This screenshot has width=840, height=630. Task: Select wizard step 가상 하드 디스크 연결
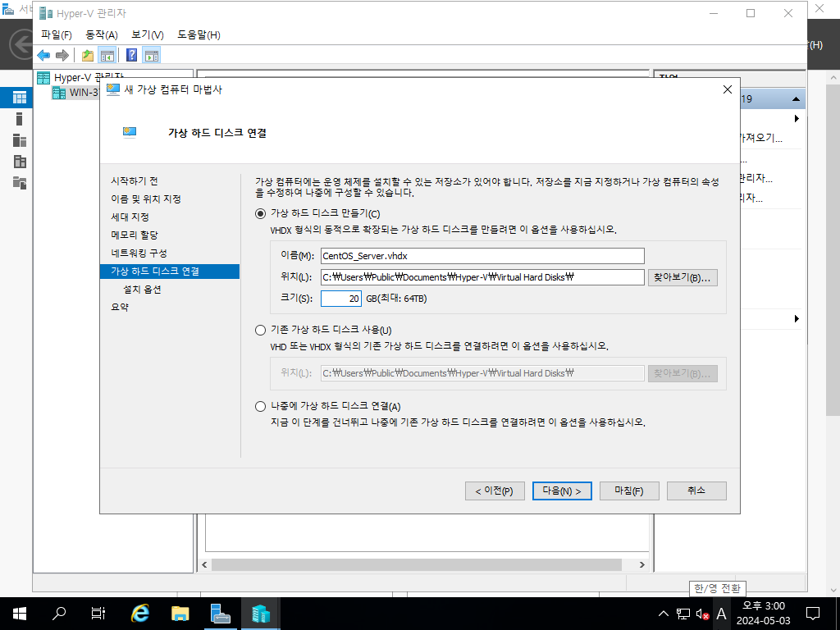point(169,272)
